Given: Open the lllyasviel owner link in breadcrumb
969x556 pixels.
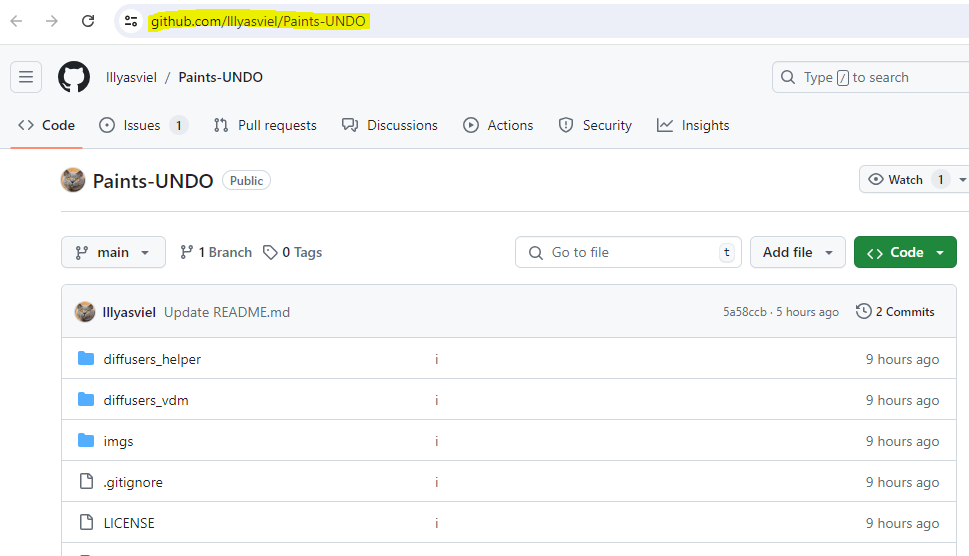Looking at the screenshot, I should pos(131,77).
